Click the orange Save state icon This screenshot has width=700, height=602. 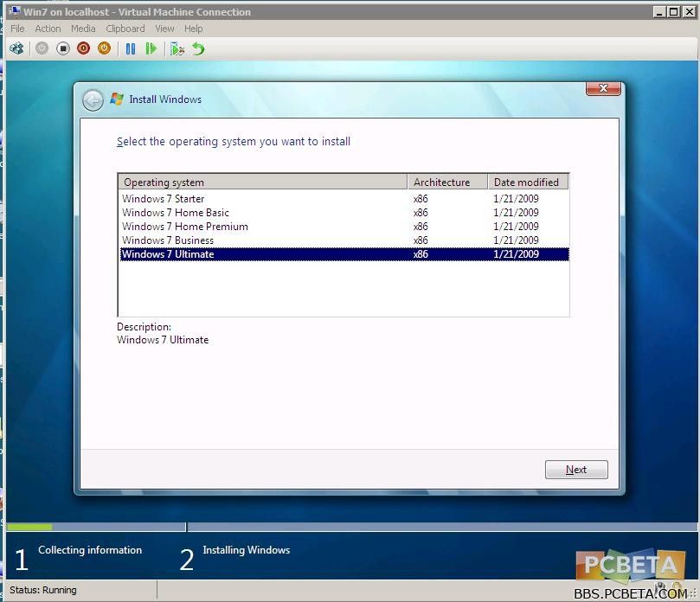coord(104,48)
